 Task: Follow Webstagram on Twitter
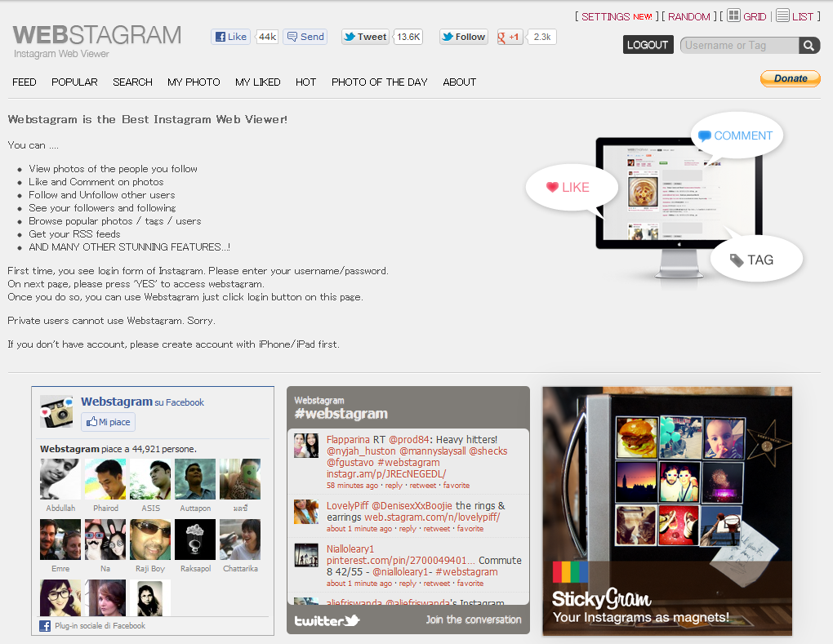(x=464, y=37)
